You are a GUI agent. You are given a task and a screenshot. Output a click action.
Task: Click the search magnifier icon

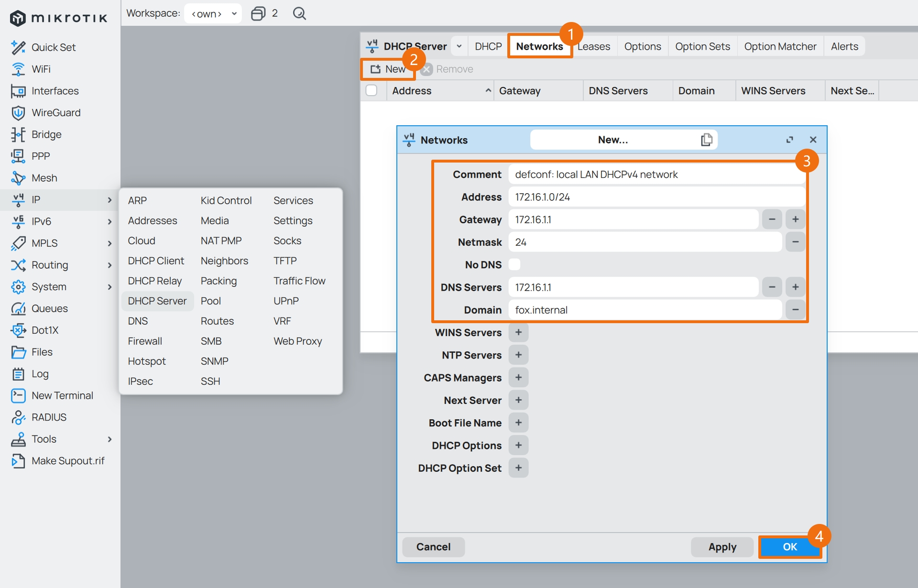tap(299, 13)
